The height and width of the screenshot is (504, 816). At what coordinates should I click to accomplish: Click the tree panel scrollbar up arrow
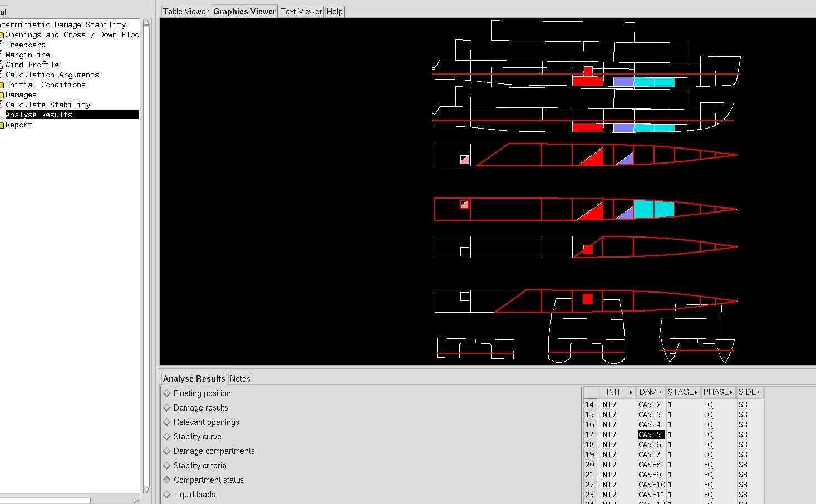pos(147,23)
